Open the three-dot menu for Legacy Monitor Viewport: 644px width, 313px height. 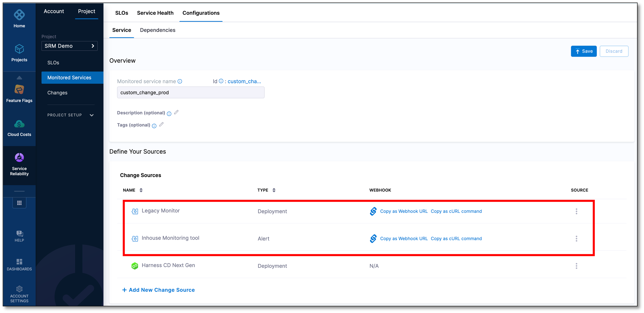coord(576,211)
